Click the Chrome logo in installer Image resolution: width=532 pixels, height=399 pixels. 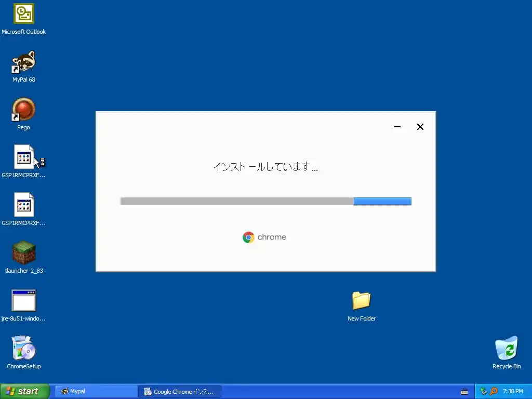(x=248, y=237)
